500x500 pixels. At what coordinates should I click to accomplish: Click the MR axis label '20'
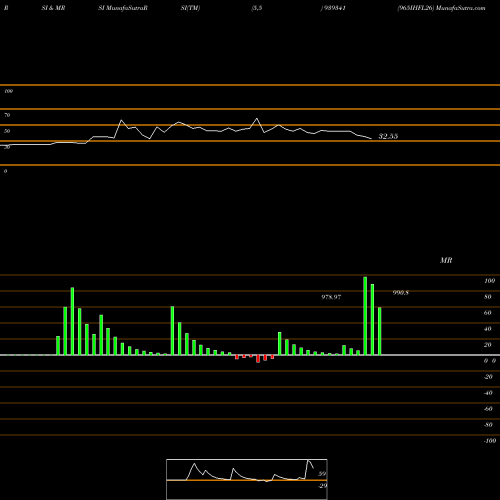pyautogui.click(x=488, y=345)
